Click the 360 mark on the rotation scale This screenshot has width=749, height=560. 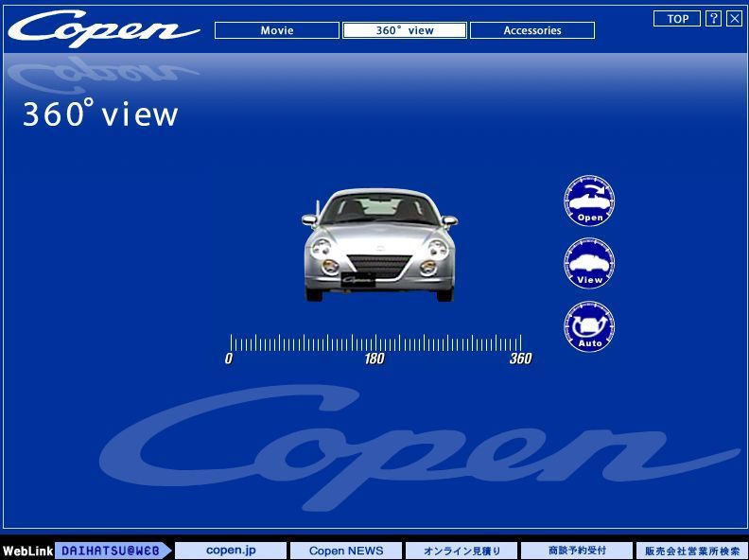point(521,359)
